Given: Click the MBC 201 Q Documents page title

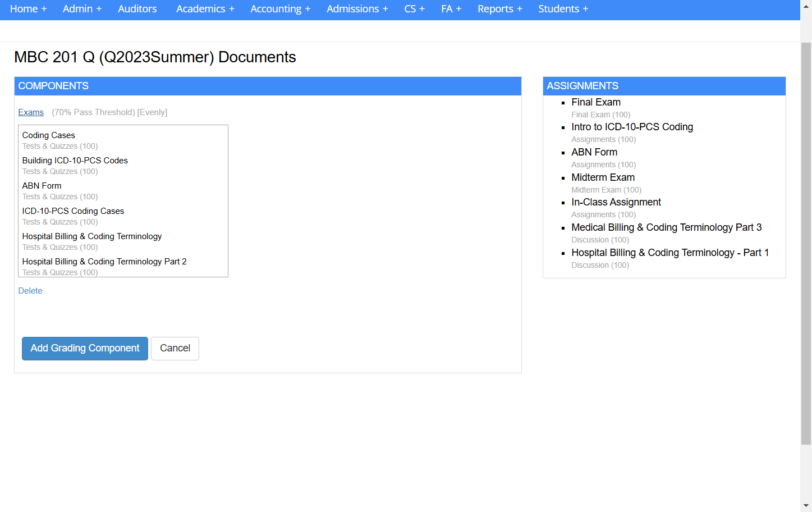Looking at the screenshot, I should tap(155, 57).
